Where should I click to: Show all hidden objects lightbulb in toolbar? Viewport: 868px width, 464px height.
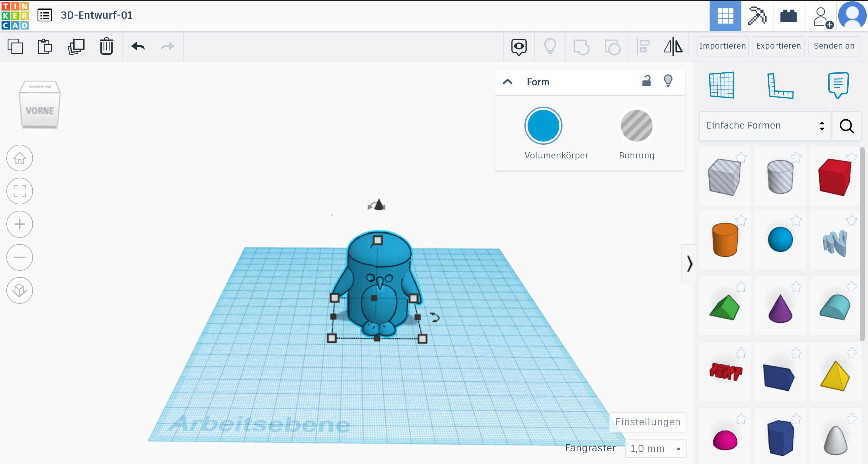pos(550,47)
